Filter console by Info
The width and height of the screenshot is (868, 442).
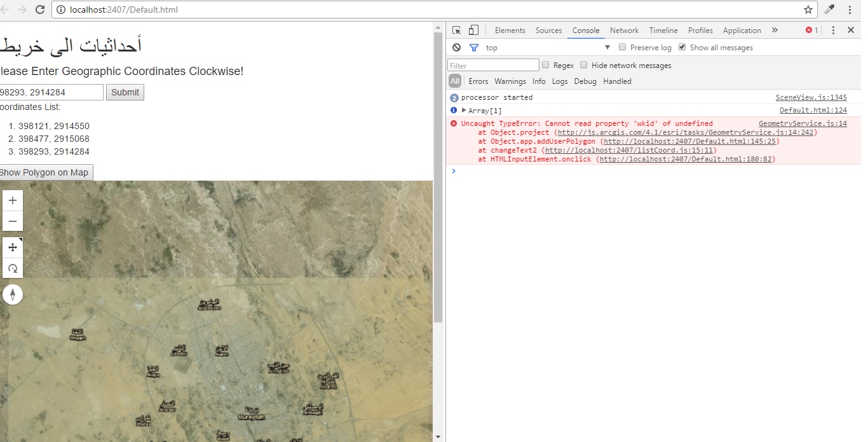[539, 81]
